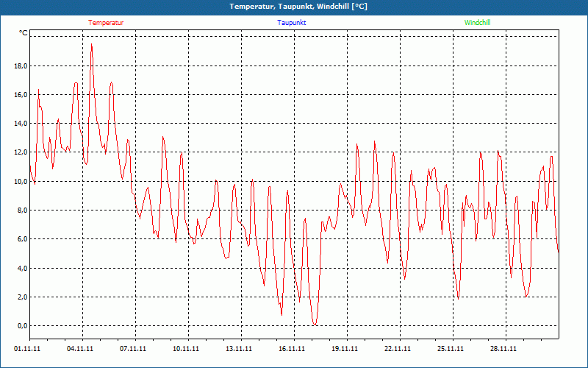Screen dimensions: 588x368
Task: Click the 13.11.11 date label
Action: (238, 349)
